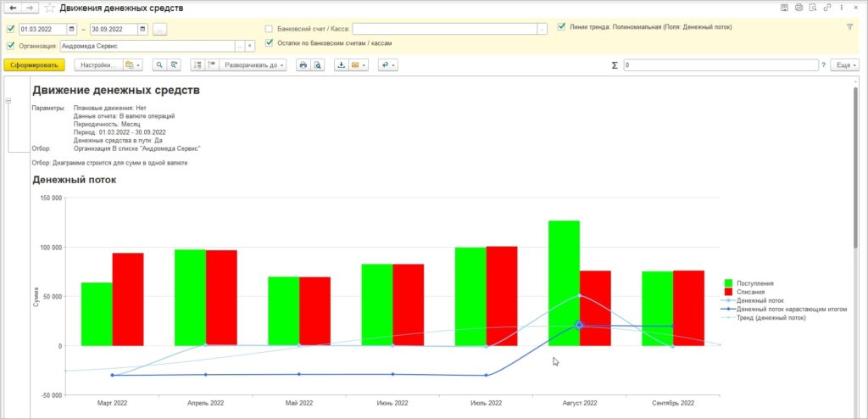The width and height of the screenshot is (868, 419).
Task: Open Настройки... button
Action: (x=98, y=64)
